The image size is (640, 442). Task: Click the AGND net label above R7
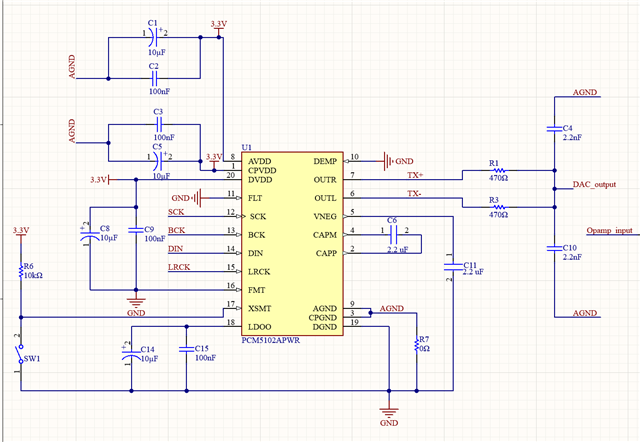(x=392, y=308)
